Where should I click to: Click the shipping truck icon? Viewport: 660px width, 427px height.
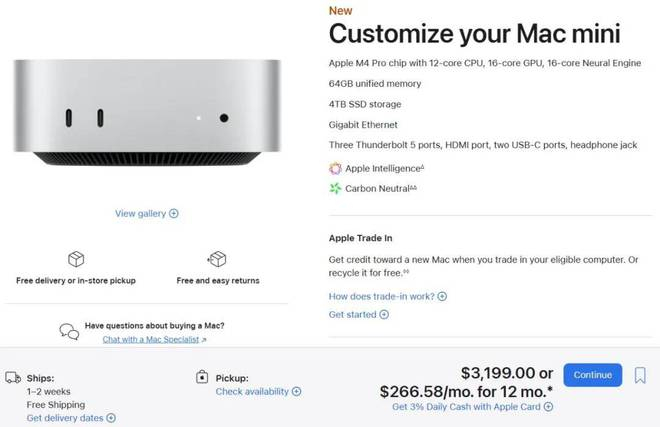[13, 378]
